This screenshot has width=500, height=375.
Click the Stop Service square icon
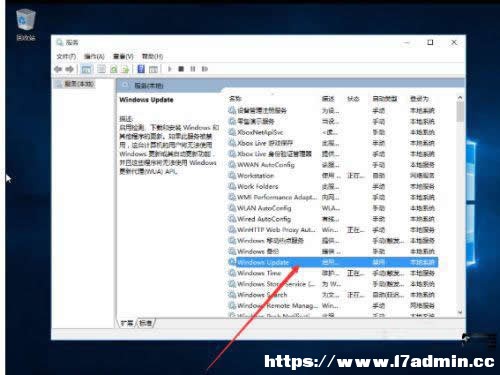(x=181, y=69)
